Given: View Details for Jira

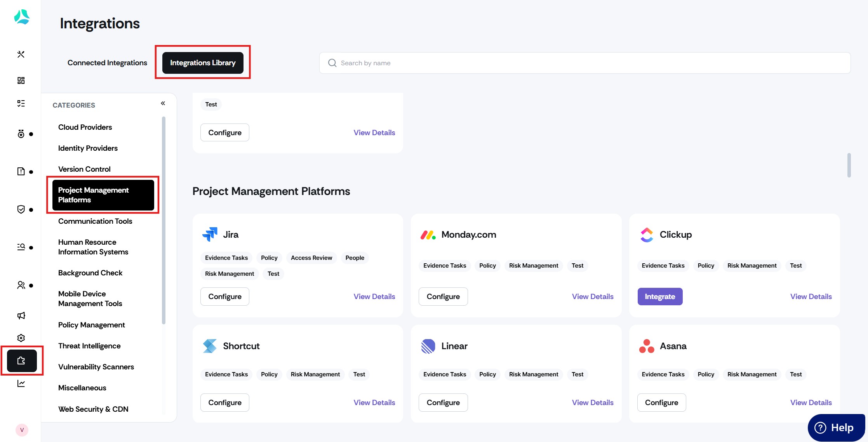Looking at the screenshot, I should click(374, 297).
